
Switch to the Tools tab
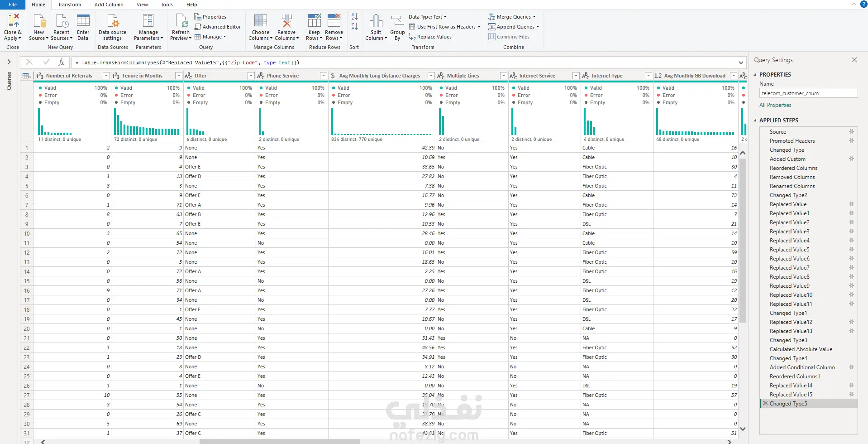click(x=167, y=5)
